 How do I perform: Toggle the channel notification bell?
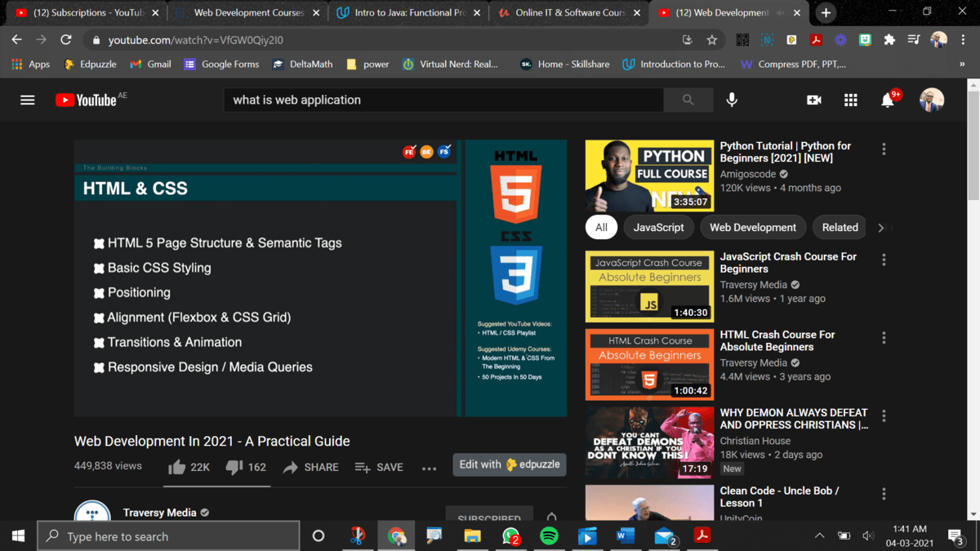pos(551,518)
